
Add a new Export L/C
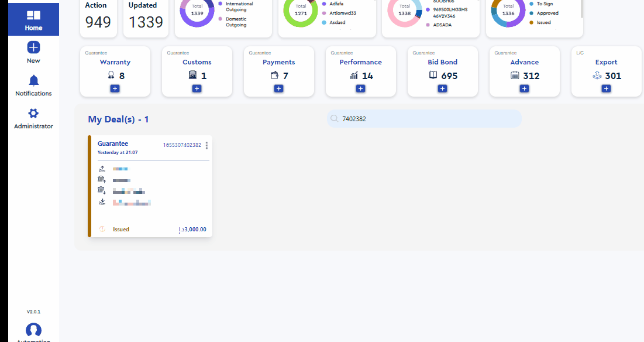click(x=606, y=88)
